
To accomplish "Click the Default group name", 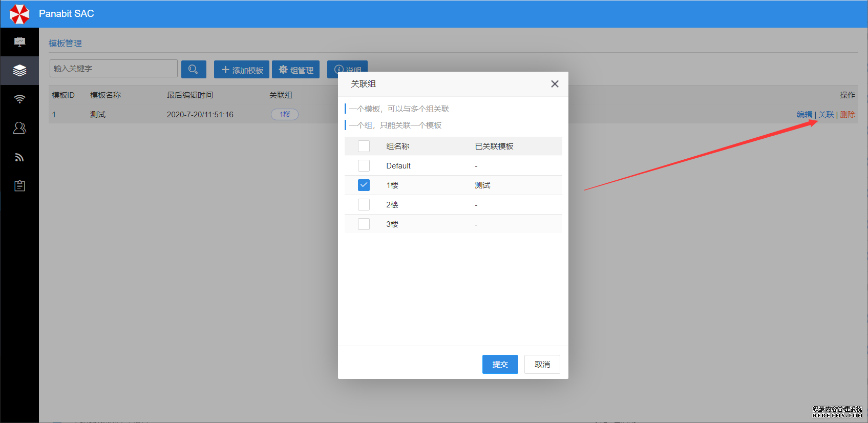I will 398,166.
